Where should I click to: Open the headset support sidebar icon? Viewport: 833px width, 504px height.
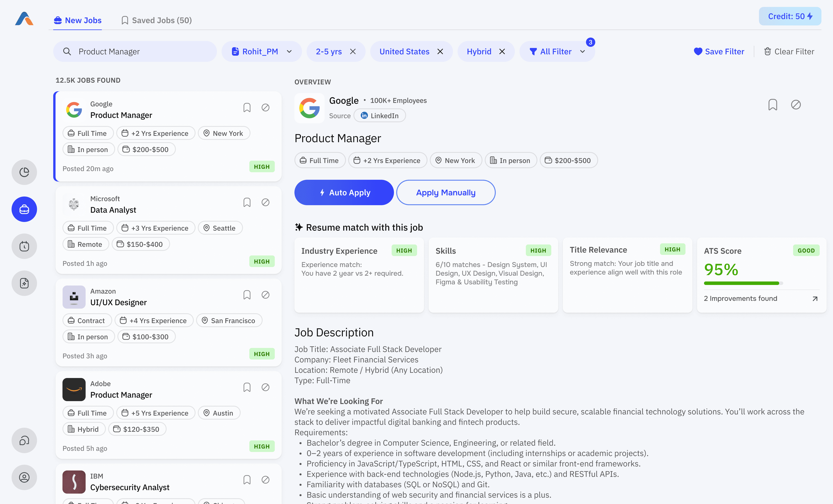click(24, 440)
